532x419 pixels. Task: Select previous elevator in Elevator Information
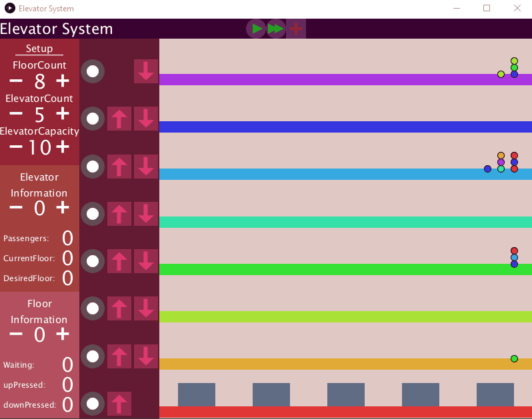(x=16, y=207)
